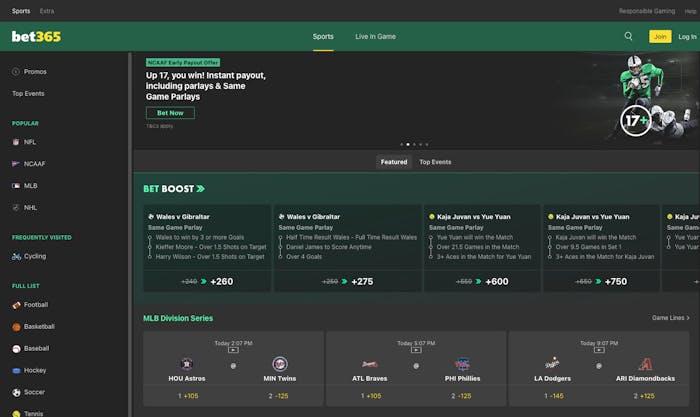The image size is (700, 417).
Task: Open live stream icon for Braves game
Action: click(x=416, y=350)
